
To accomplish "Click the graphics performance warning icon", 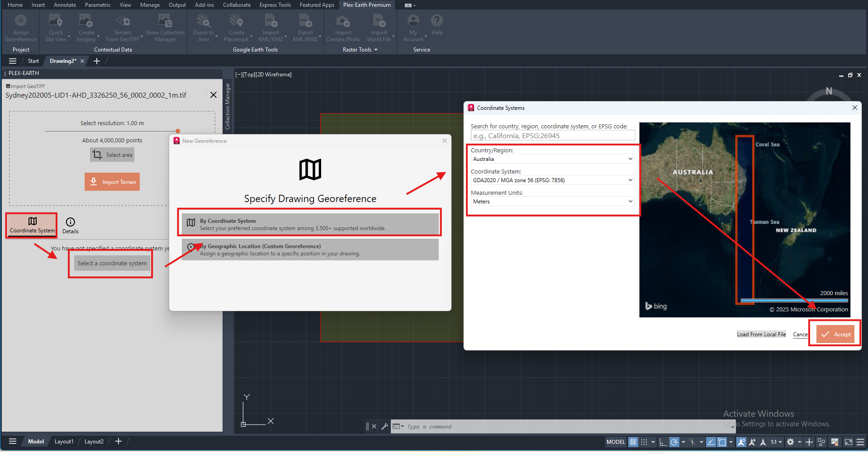I will pos(835,442).
